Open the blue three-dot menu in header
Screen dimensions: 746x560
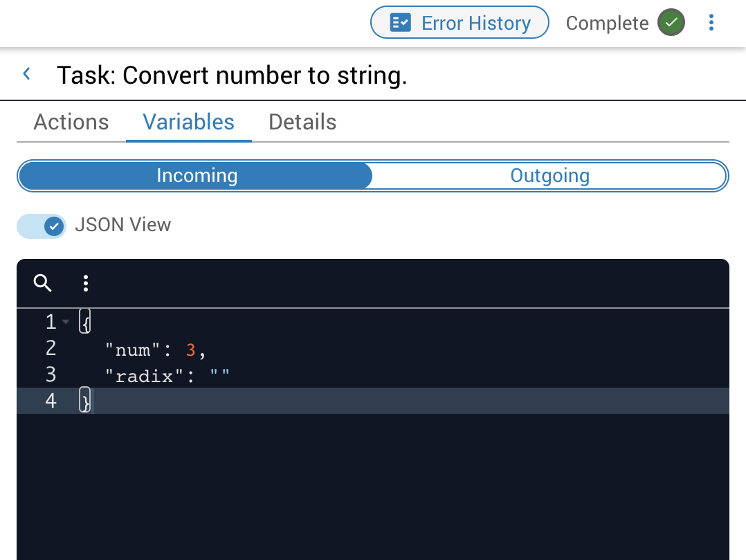coord(711,23)
